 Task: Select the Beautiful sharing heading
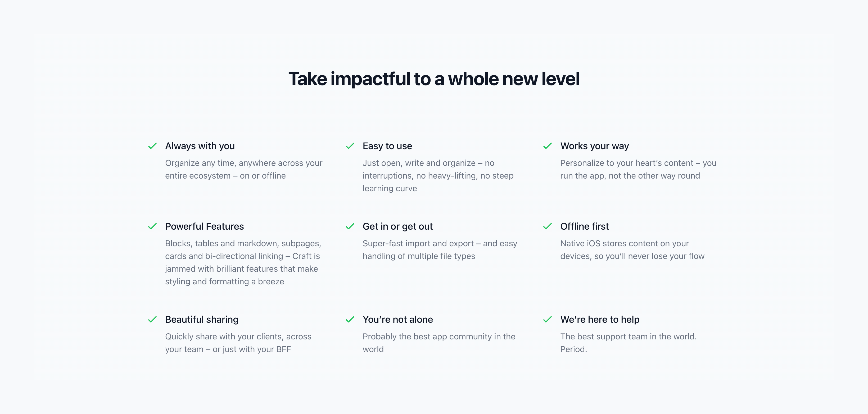coord(201,319)
